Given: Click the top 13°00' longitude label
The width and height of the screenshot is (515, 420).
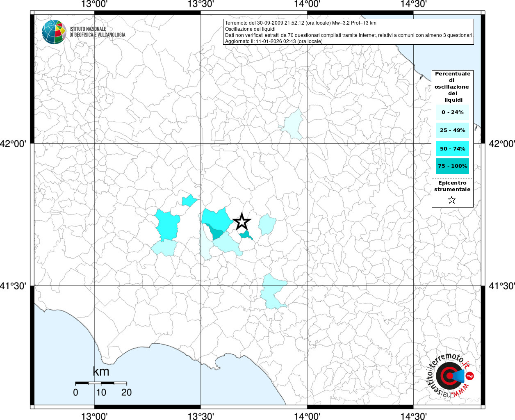Looking at the screenshot, I should (95, 4).
